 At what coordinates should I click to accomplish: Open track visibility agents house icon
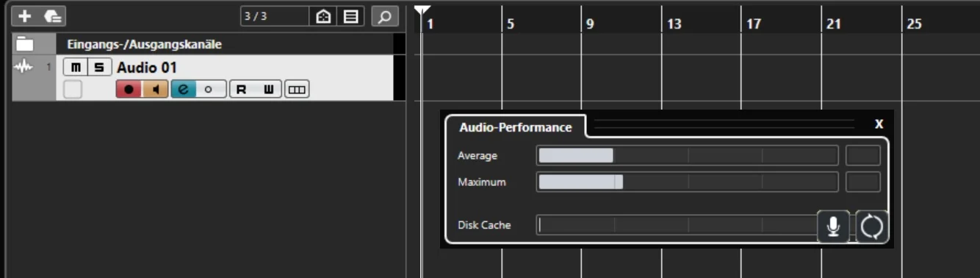[323, 16]
